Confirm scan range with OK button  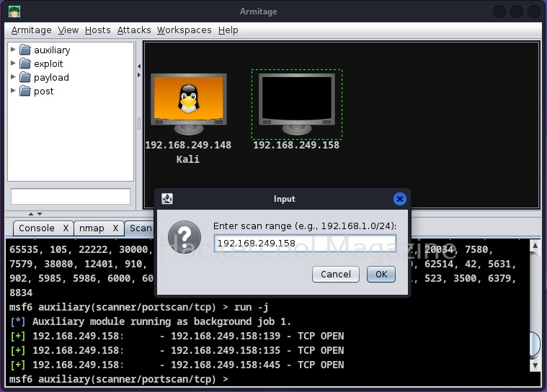tap(381, 274)
